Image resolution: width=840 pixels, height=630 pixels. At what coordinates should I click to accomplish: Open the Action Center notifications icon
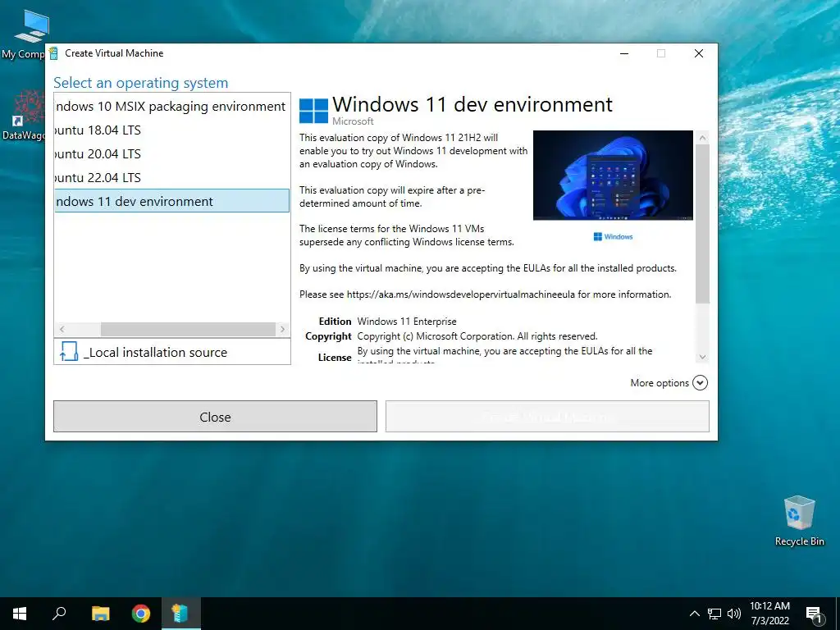click(x=815, y=614)
